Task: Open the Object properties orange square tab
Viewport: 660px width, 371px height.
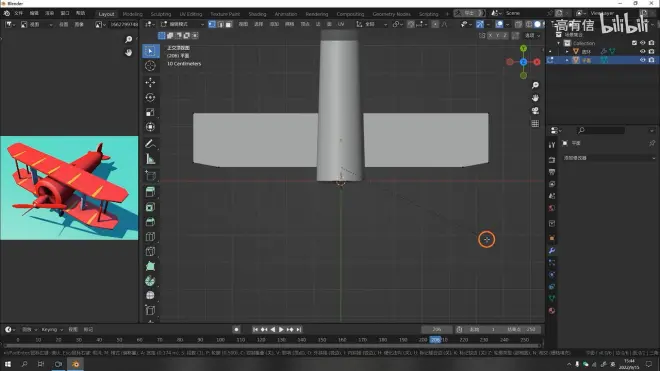Action: [x=552, y=238]
